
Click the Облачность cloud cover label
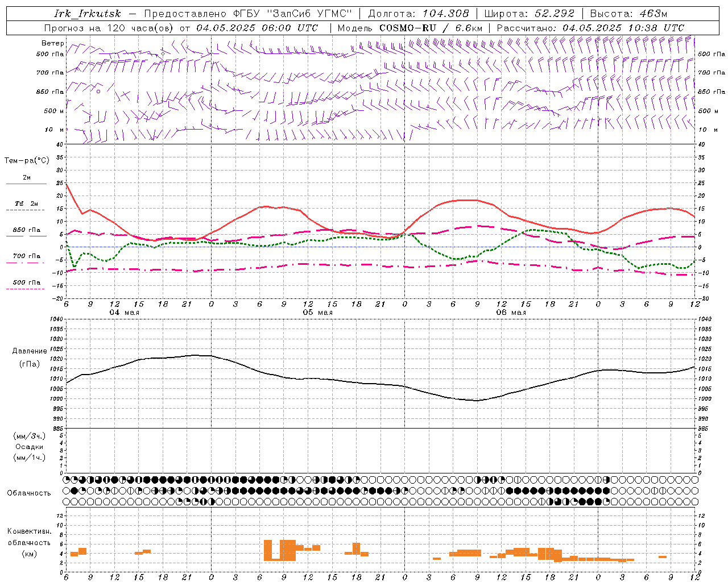click(x=29, y=493)
